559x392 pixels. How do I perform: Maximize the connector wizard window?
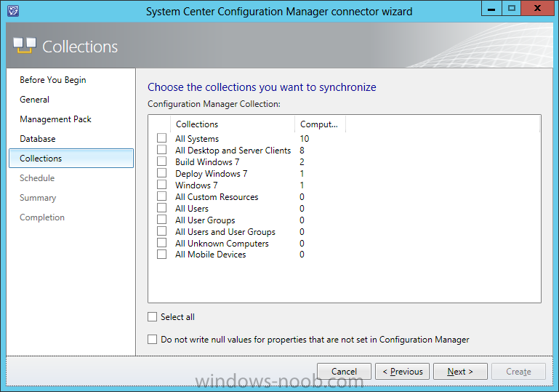point(511,8)
